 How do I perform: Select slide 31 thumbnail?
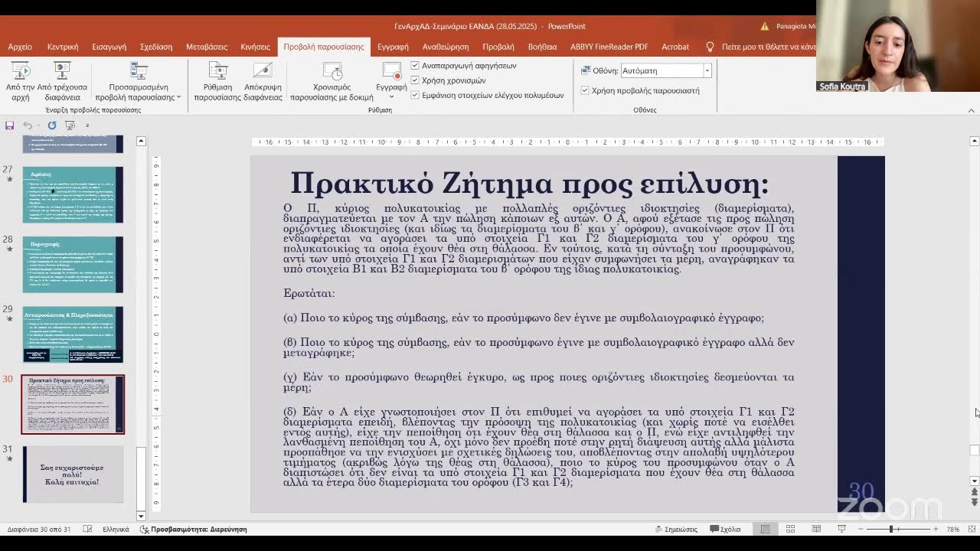pyautogui.click(x=73, y=474)
